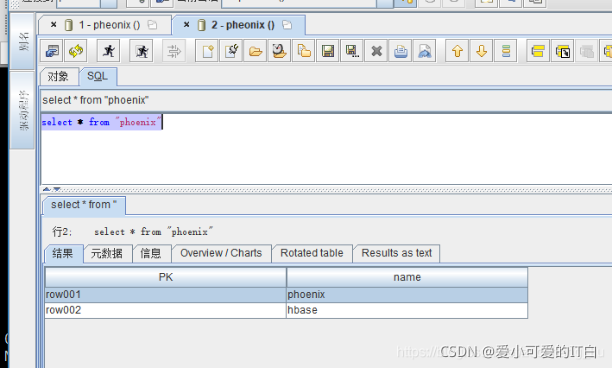Create a new SQL file
Image resolution: width=612 pixels, height=368 pixels.
(x=207, y=51)
